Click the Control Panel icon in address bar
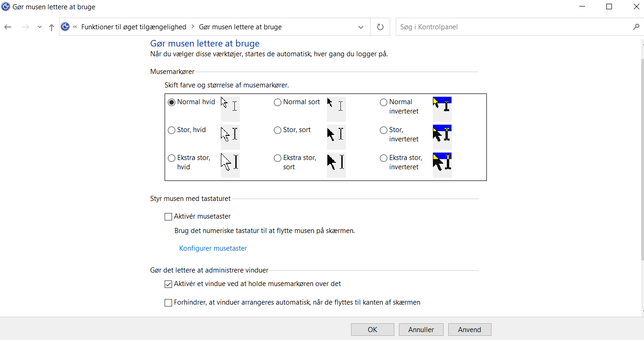The height and width of the screenshot is (340, 644). [x=66, y=27]
